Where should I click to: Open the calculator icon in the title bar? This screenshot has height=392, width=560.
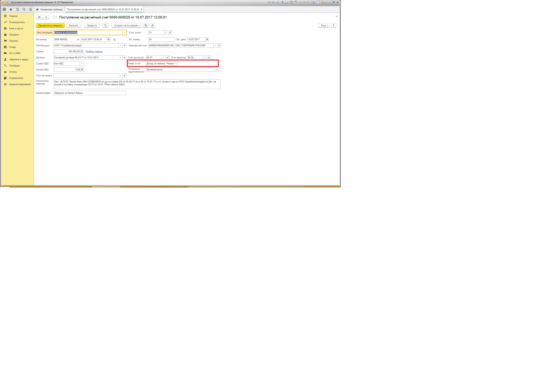point(291,2)
